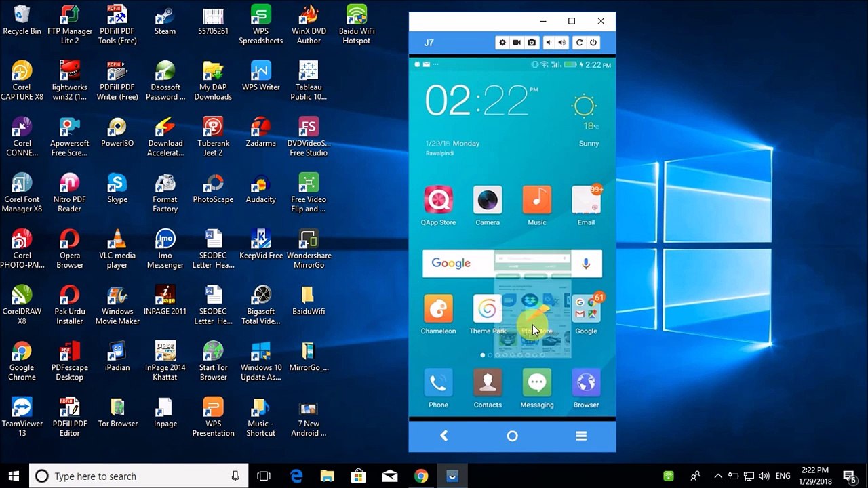Tap the 02:22 clock widget on the phone
The image size is (868, 488).
[481, 102]
